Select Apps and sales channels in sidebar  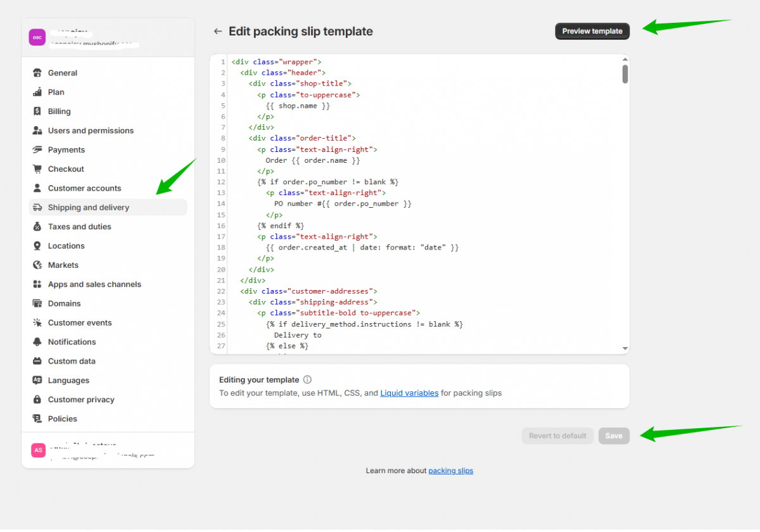[94, 284]
